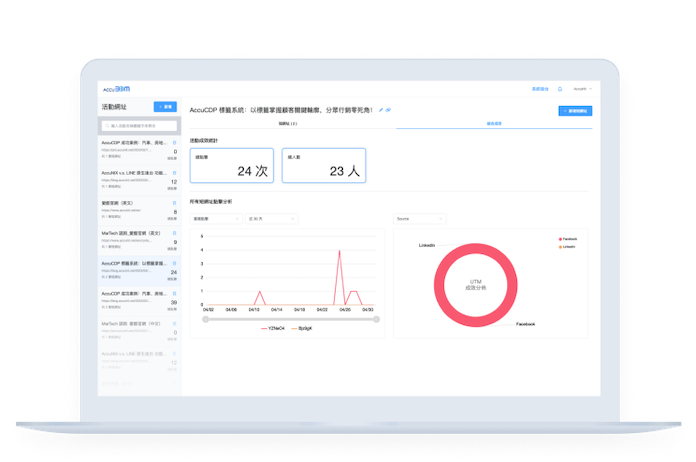The image size is (696, 462).
Task: Open the notification bell in the header
Action: coord(560,89)
